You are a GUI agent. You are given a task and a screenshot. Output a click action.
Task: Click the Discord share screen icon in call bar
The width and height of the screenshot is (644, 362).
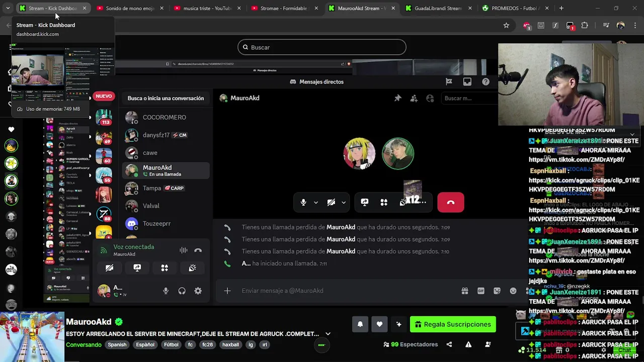365,202
